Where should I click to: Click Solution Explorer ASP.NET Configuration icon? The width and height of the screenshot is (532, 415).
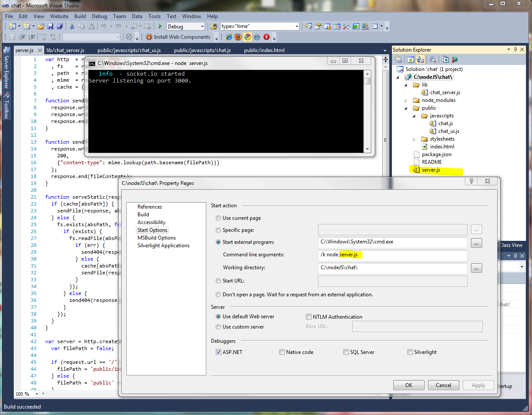coord(455,60)
